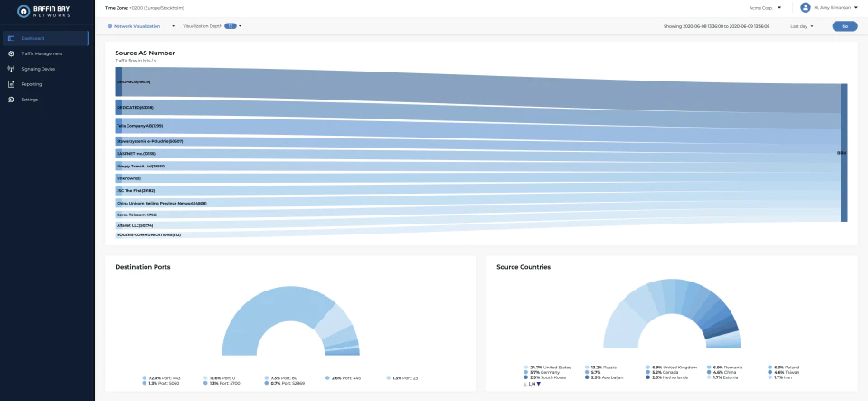This screenshot has width=868, height=401.
Task: Click the user avatar icon
Action: tap(806, 8)
